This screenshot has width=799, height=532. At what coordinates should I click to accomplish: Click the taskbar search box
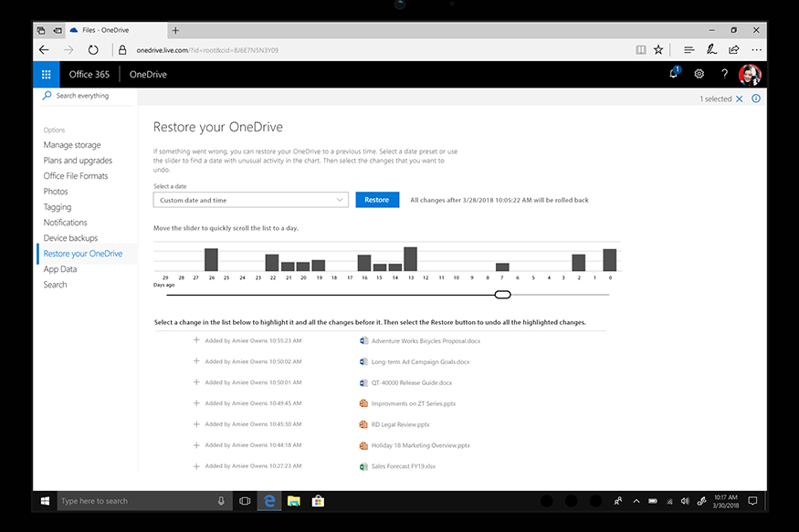tap(144, 502)
